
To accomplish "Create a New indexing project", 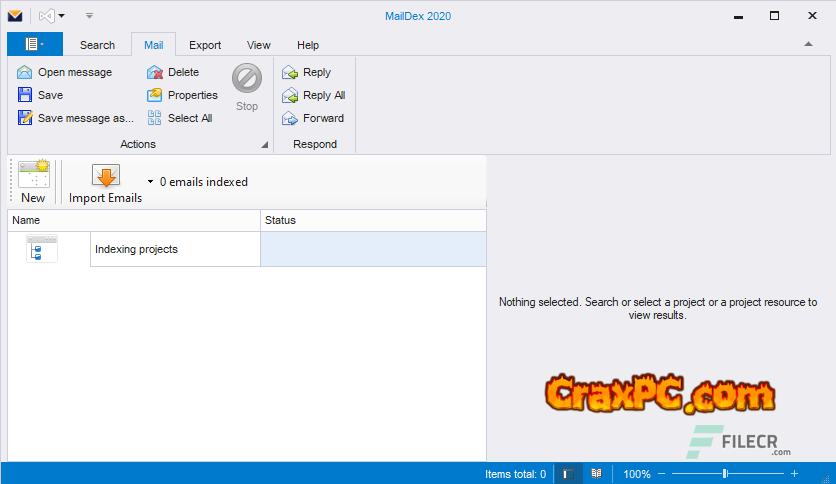I will point(33,181).
